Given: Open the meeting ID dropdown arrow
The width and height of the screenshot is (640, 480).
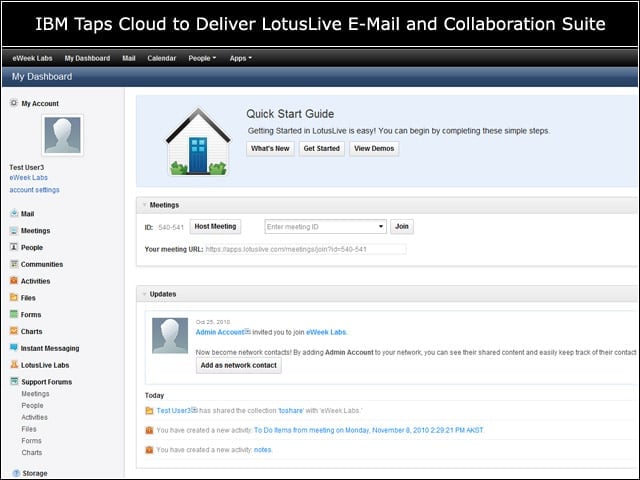Looking at the screenshot, I should click(381, 227).
